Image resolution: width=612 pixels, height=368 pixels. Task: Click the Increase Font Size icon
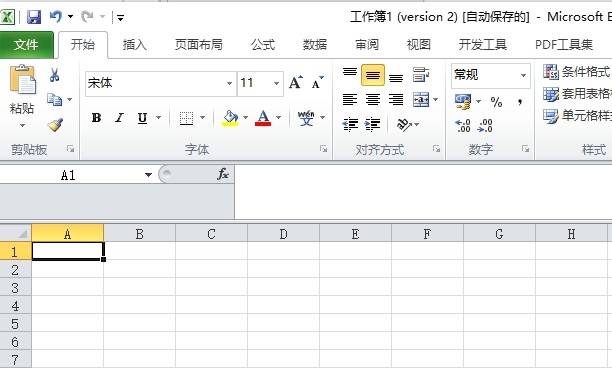(296, 82)
